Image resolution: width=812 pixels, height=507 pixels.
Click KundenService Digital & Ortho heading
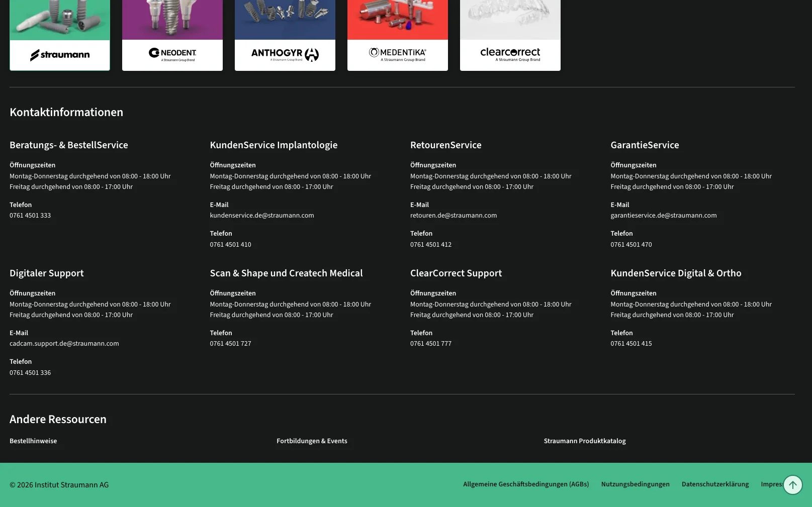click(676, 273)
